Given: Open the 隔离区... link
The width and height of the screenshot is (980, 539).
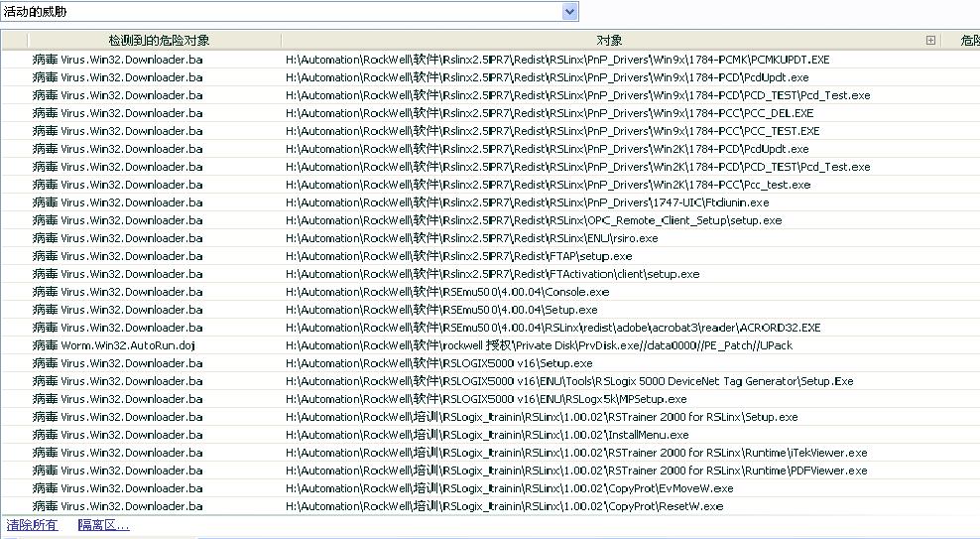Looking at the screenshot, I should point(104,525).
